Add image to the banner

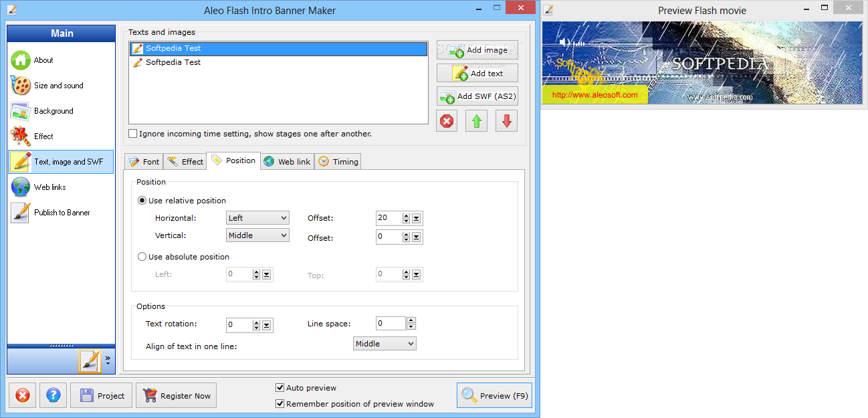click(477, 50)
